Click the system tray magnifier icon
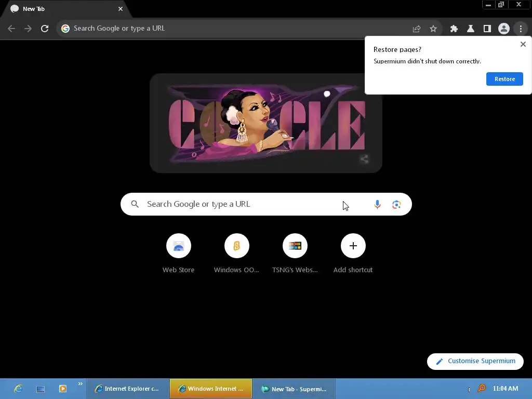532x399 pixels. click(482, 389)
